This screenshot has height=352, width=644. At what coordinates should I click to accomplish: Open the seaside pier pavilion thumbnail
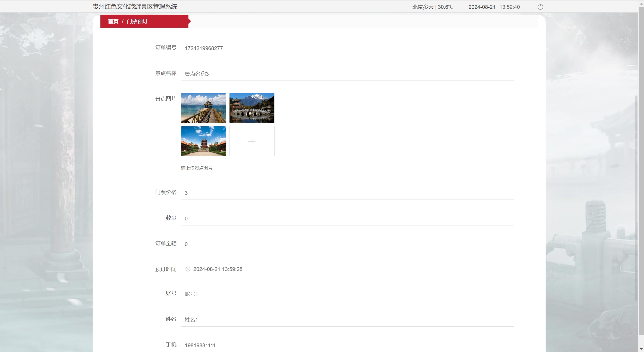click(203, 108)
